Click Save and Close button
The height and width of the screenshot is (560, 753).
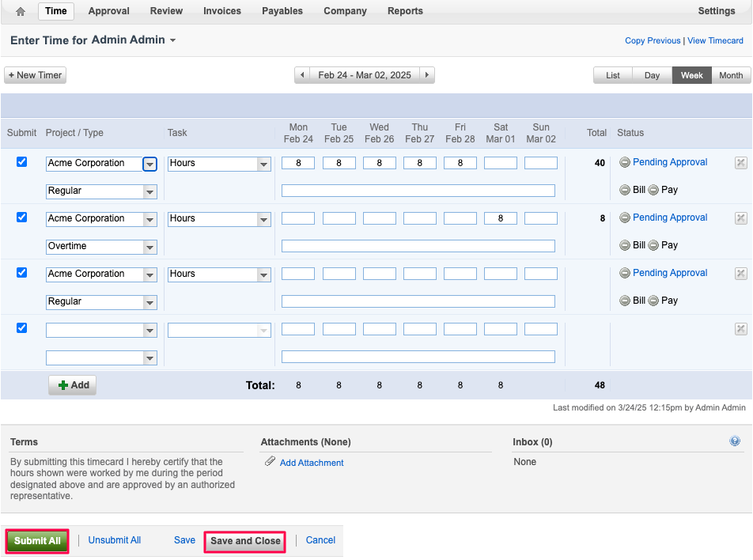[245, 541]
